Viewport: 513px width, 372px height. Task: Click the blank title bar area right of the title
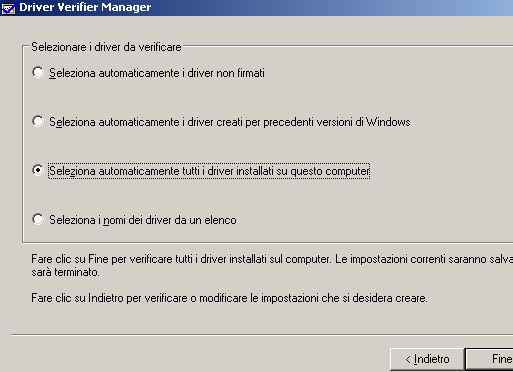(x=333, y=7)
